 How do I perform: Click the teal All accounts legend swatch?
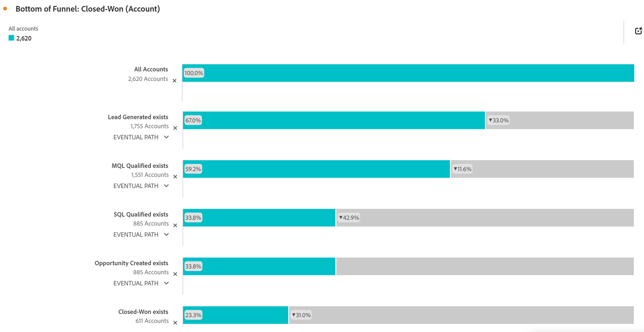coord(11,38)
